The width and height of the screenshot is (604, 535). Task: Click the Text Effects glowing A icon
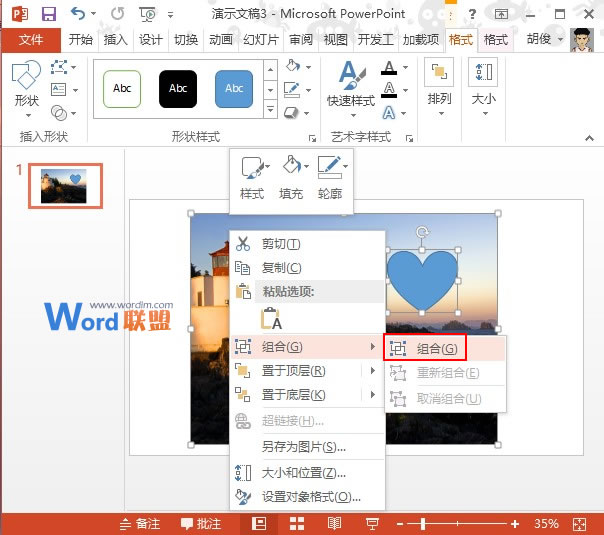[389, 113]
